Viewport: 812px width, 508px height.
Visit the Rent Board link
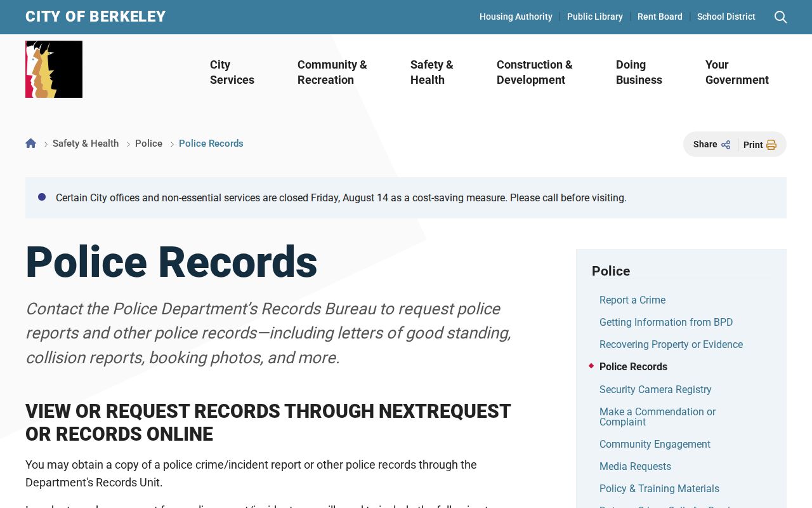pyautogui.click(x=660, y=17)
